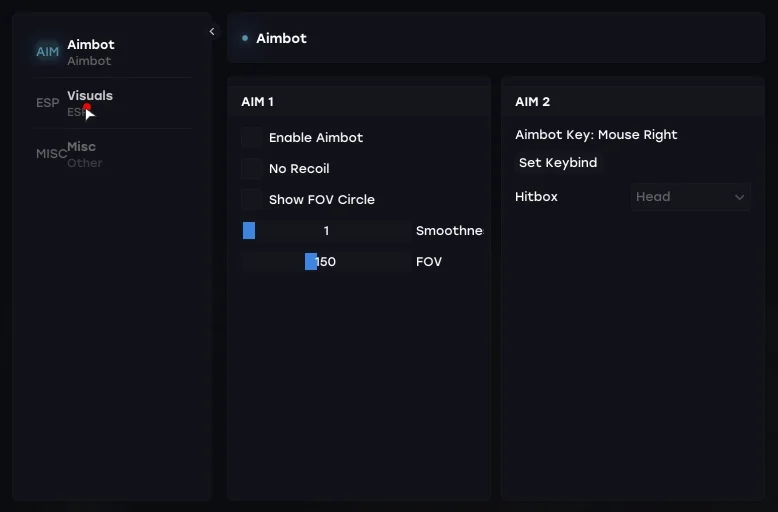Click the AIM icon in the sidebar
Image resolution: width=778 pixels, height=512 pixels.
47,52
